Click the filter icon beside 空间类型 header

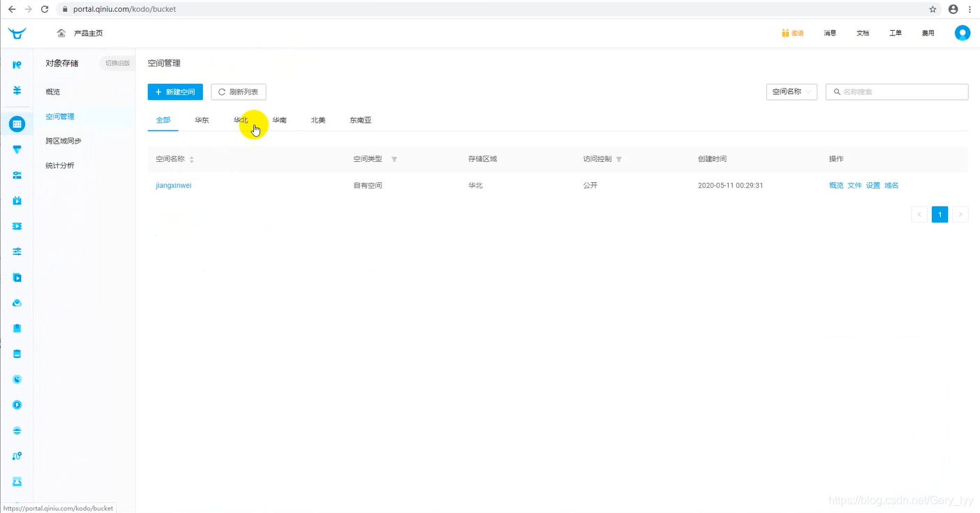394,159
